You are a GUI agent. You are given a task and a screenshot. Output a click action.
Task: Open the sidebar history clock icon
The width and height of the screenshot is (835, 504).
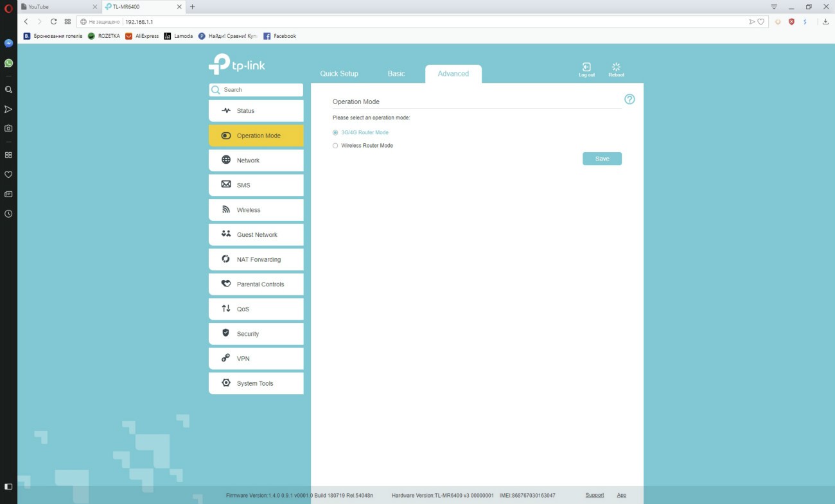pos(8,214)
